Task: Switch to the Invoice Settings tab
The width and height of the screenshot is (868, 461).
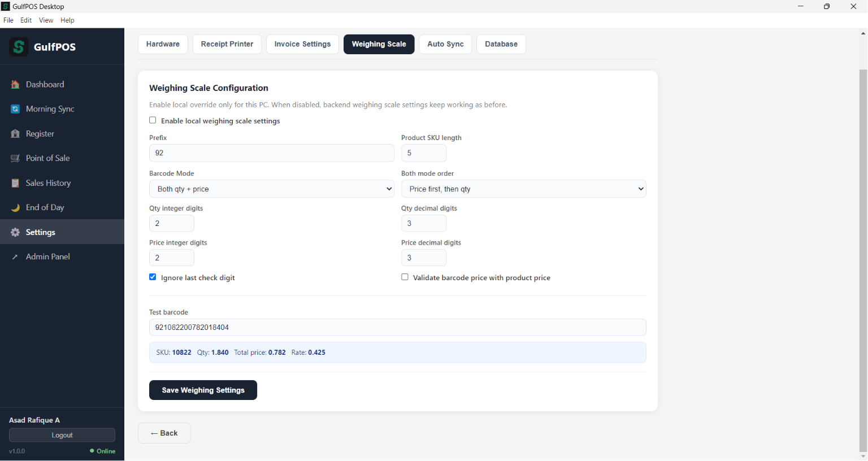Action: (x=302, y=44)
